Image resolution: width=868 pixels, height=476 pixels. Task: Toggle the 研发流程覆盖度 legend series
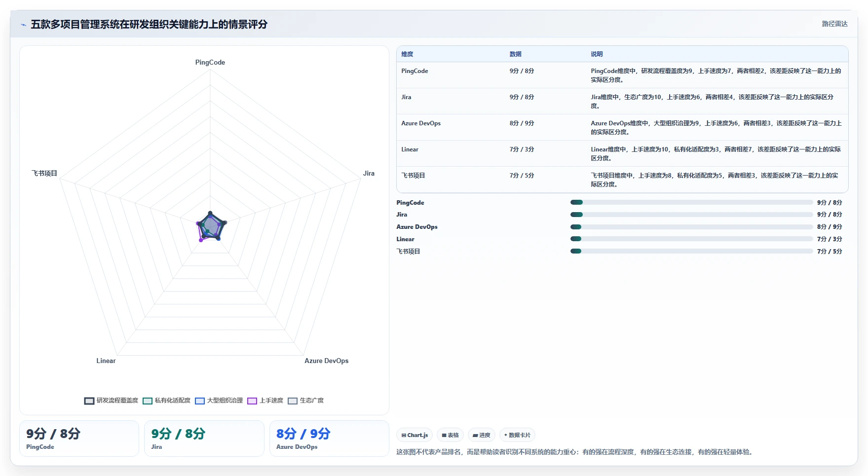point(111,401)
